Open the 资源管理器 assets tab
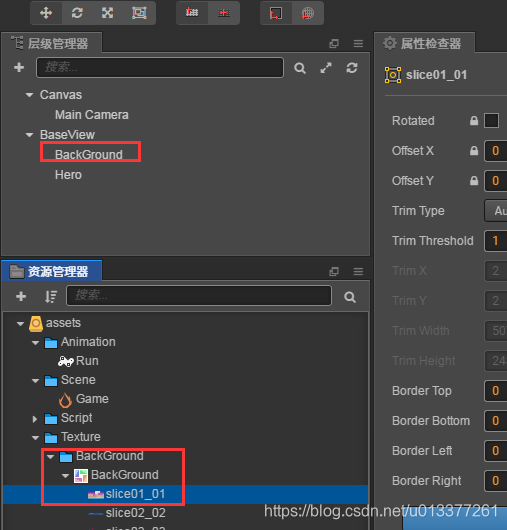This screenshot has width=507, height=530. coord(51,271)
